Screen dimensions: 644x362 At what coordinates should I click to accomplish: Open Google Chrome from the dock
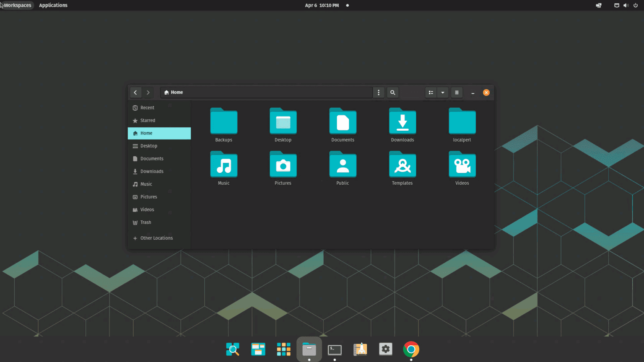(411, 349)
